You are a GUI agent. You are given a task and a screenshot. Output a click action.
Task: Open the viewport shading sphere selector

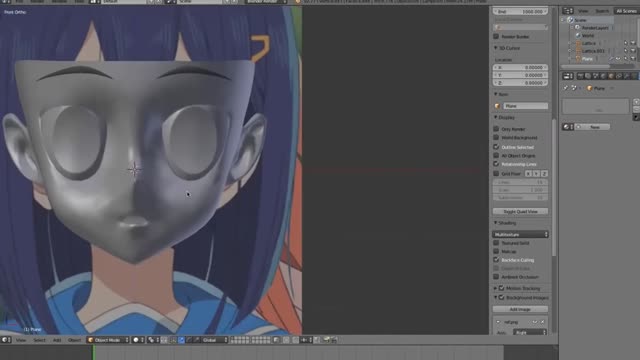pyautogui.click(x=138, y=340)
